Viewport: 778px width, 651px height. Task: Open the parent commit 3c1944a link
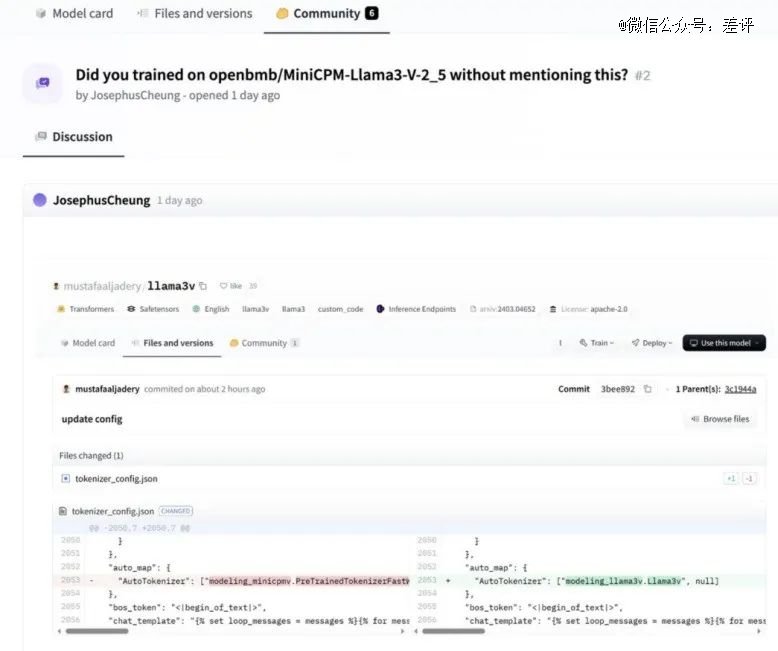coord(740,389)
